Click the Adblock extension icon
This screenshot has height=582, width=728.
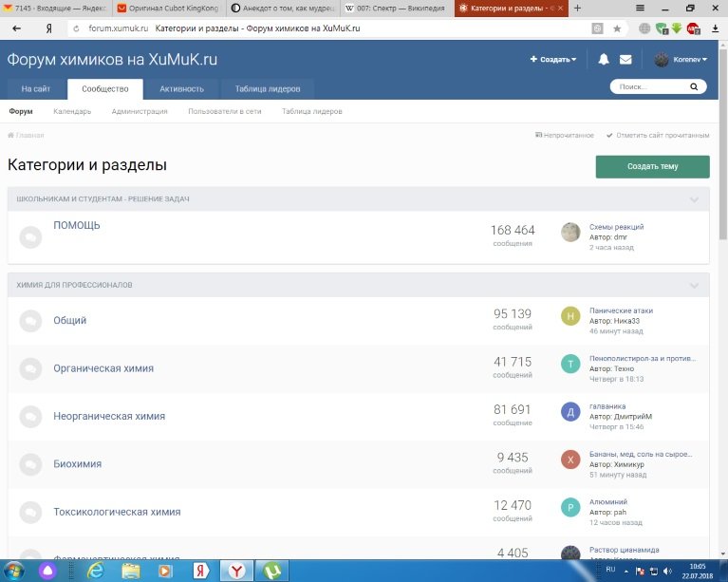click(693, 28)
